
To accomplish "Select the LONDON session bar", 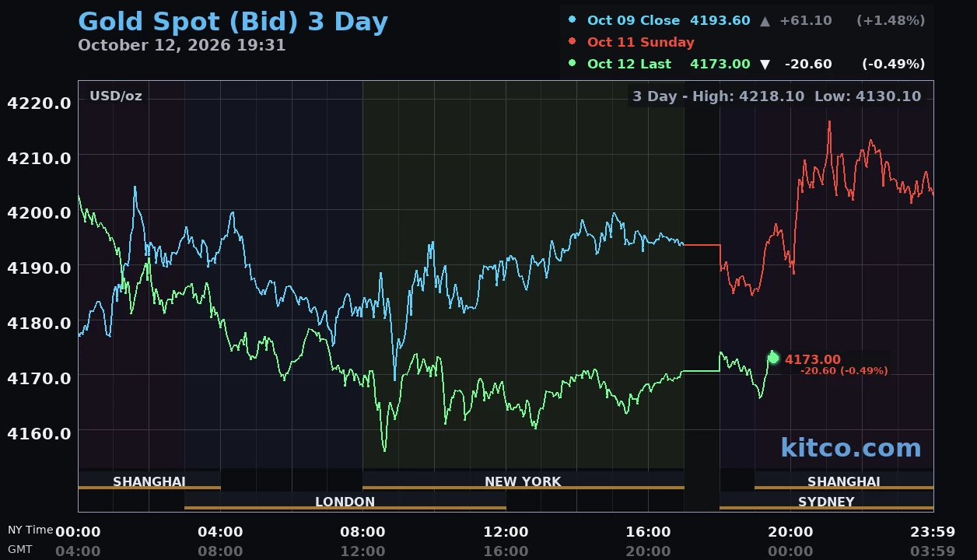I will [345, 502].
